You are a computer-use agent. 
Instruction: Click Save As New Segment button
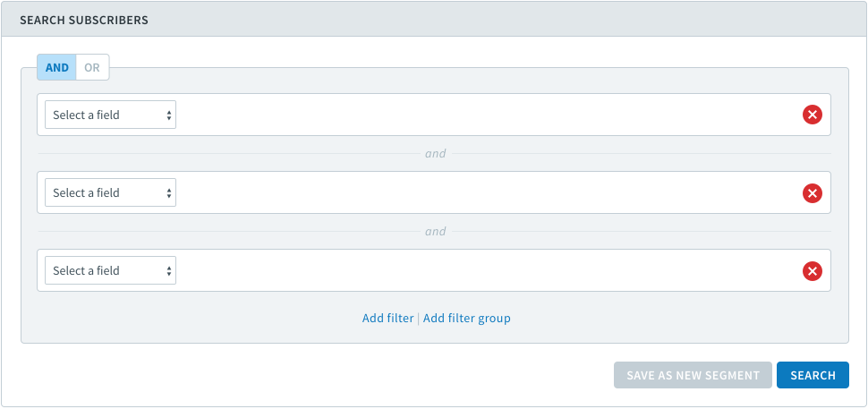pos(693,375)
